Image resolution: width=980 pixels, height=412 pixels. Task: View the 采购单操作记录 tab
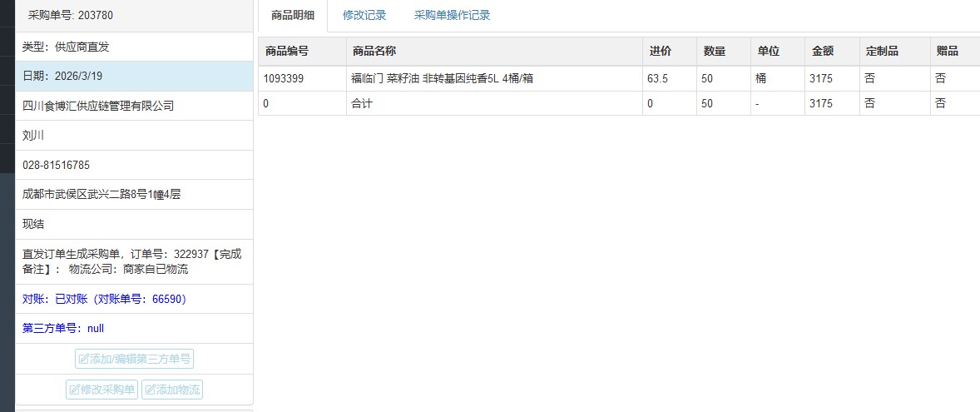[452, 15]
